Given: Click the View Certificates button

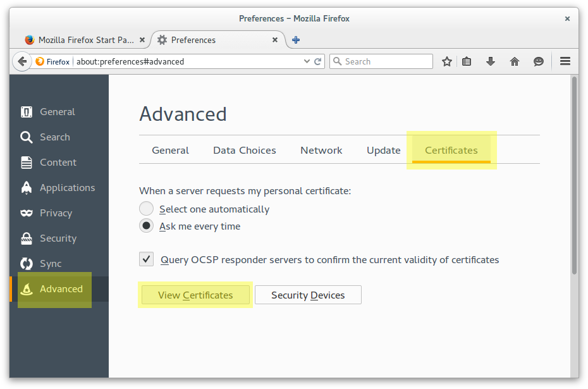Looking at the screenshot, I should point(195,295).
